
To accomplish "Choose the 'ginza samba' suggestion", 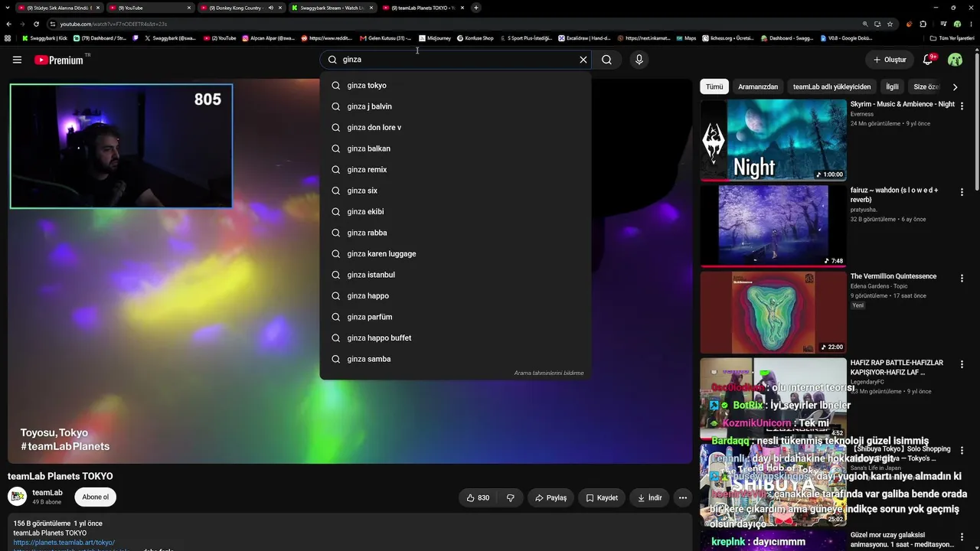I will pyautogui.click(x=456, y=359).
